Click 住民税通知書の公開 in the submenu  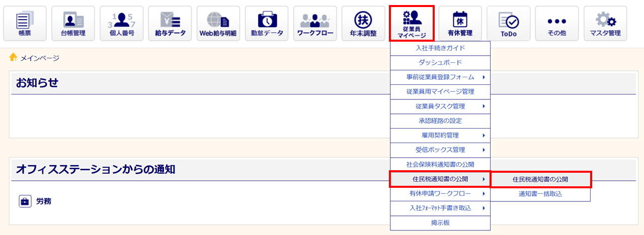point(540,179)
